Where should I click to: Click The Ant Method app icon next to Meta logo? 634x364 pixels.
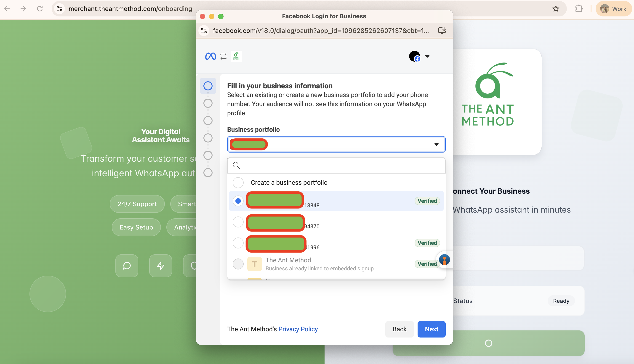236,56
